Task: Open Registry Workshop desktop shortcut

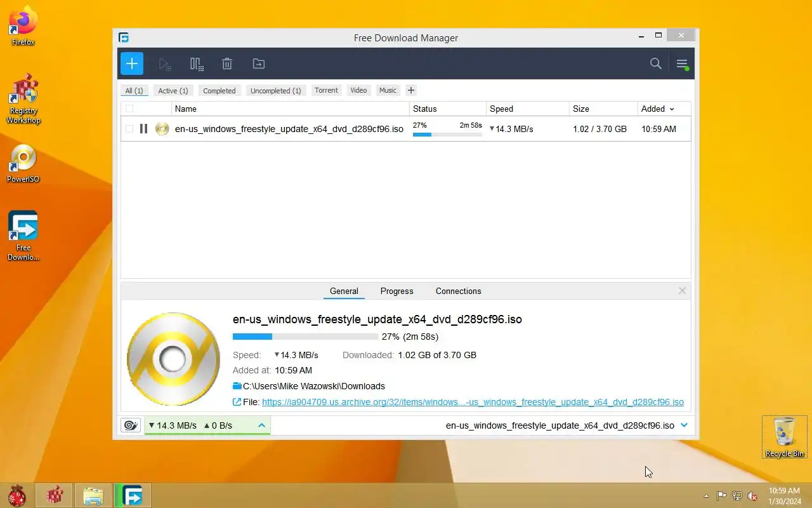Action: click(23, 99)
